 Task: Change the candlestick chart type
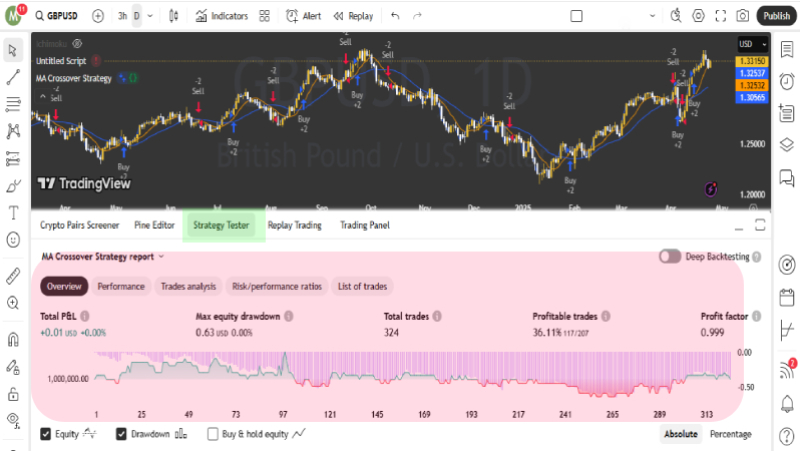(173, 16)
